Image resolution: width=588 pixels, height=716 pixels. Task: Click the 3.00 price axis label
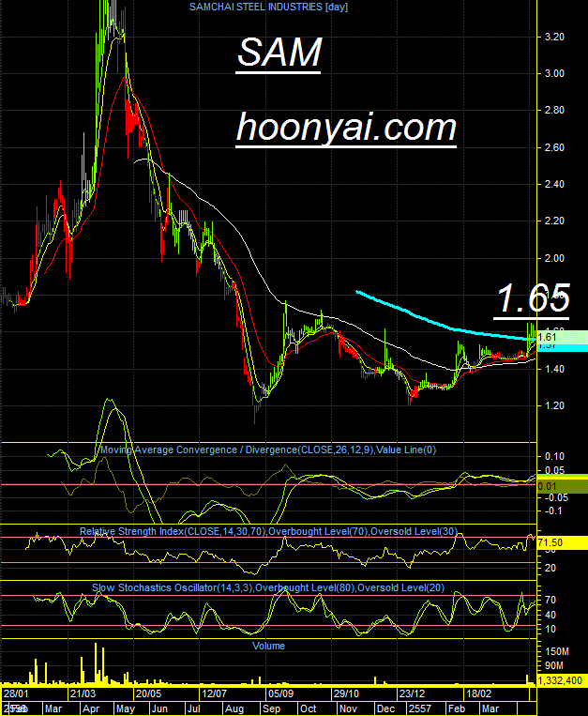click(x=554, y=73)
